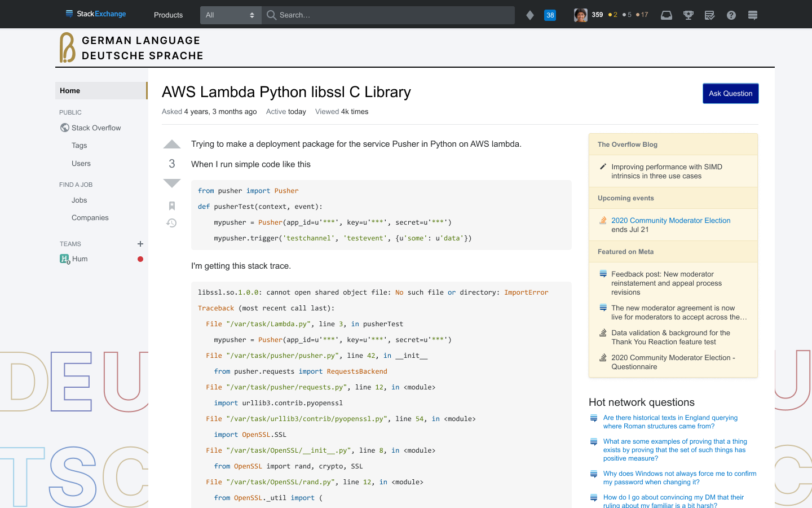The width and height of the screenshot is (812, 508).
Task: Click the question title AWS Lambda Python
Action: [286, 92]
